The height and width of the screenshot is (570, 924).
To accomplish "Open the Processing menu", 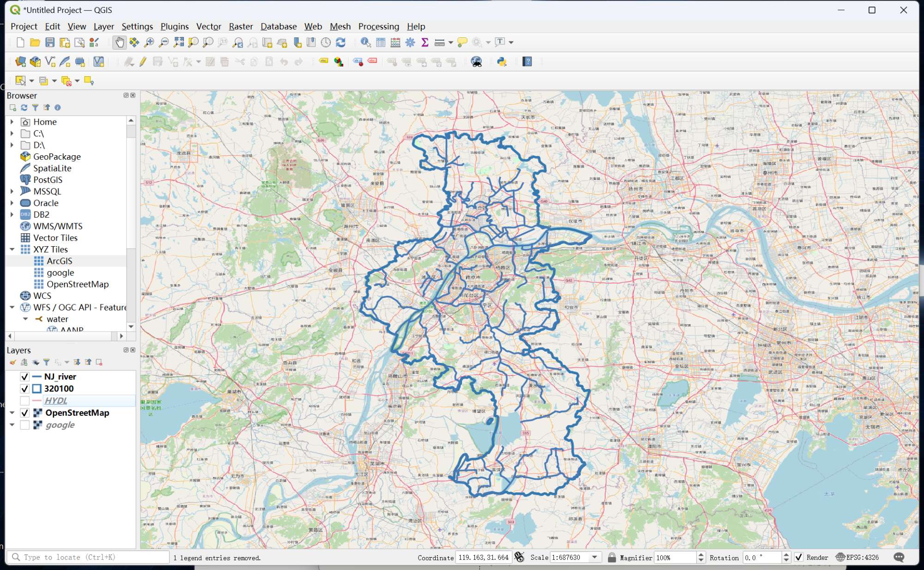I will pos(378,26).
